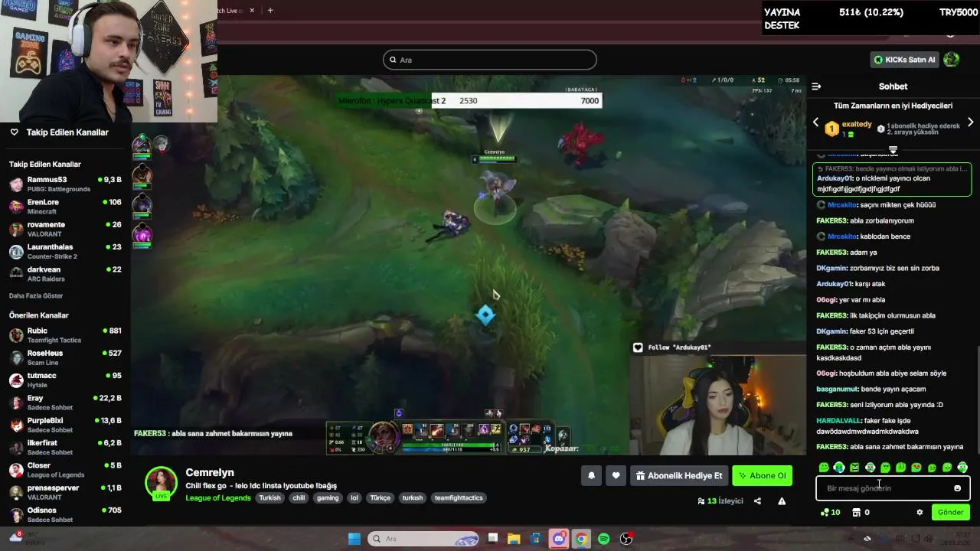Screen dimensions: 980x551
Task: Click the first green Kick emote in the quick row
Action: point(824,468)
